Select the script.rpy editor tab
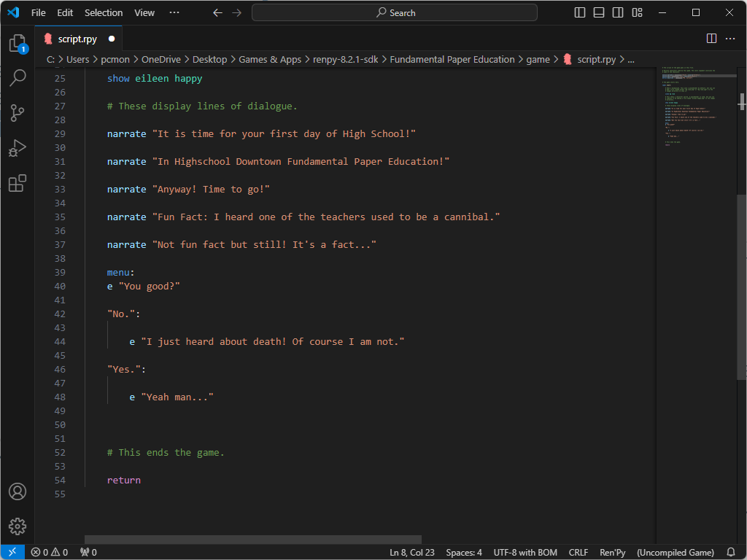The width and height of the screenshot is (747, 560). coord(77,39)
